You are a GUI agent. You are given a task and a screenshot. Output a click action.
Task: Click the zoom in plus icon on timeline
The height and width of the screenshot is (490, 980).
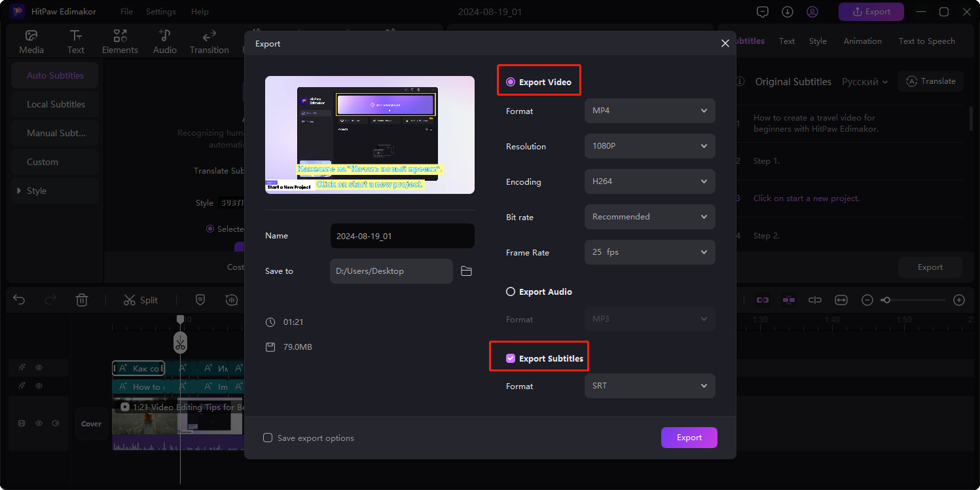point(959,300)
